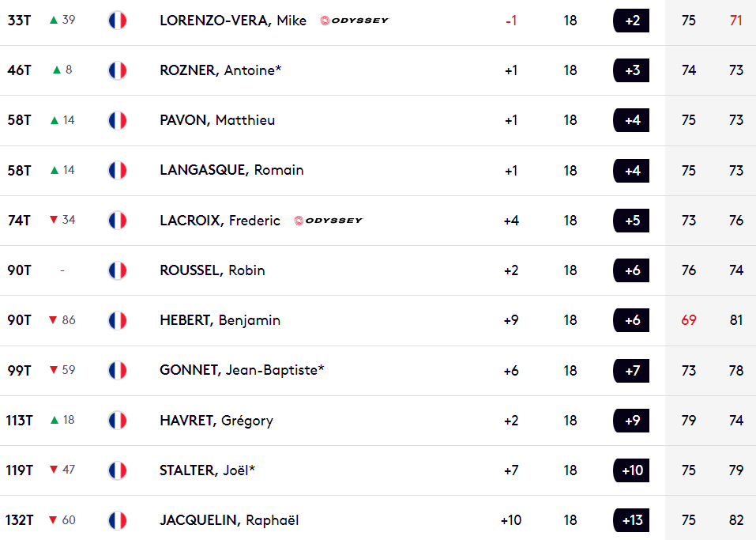Open player LORENZO-VERA, Mike
Viewport: 756px width, 540px height.
[x=233, y=21]
